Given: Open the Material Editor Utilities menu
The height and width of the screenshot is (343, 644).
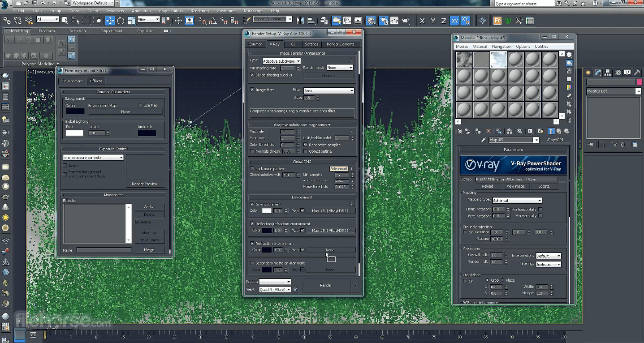Looking at the screenshot, I should (541, 46).
